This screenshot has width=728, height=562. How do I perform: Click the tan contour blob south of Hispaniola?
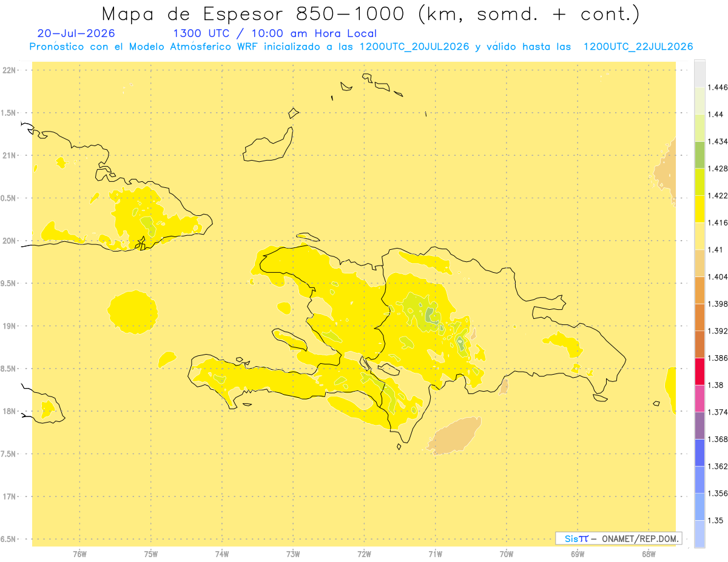(x=454, y=436)
